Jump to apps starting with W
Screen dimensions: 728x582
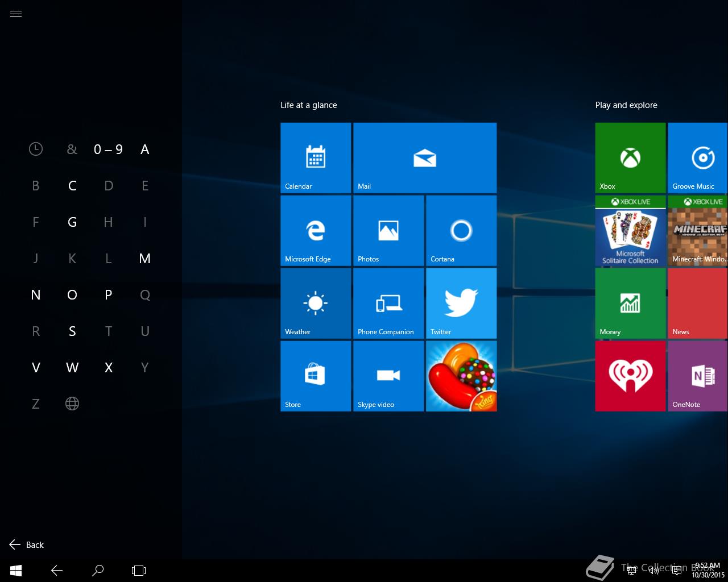tap(72, 368)
